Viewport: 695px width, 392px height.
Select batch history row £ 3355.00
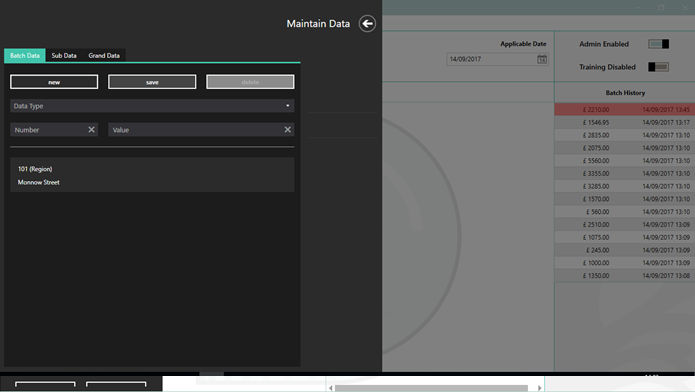625,173
